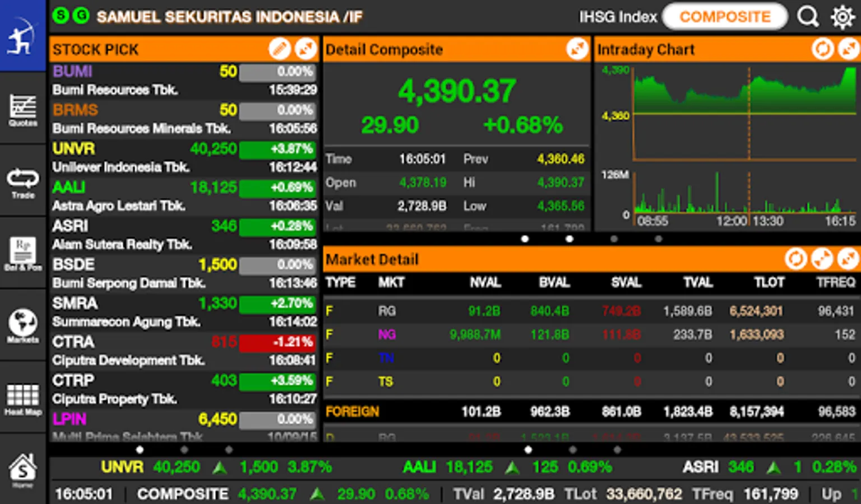861x504 pixels.
Task: Open settings gear icon
Action: click(842, 17)
